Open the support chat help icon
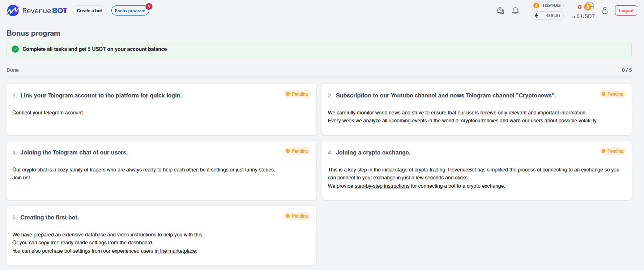 click(500, 11)
